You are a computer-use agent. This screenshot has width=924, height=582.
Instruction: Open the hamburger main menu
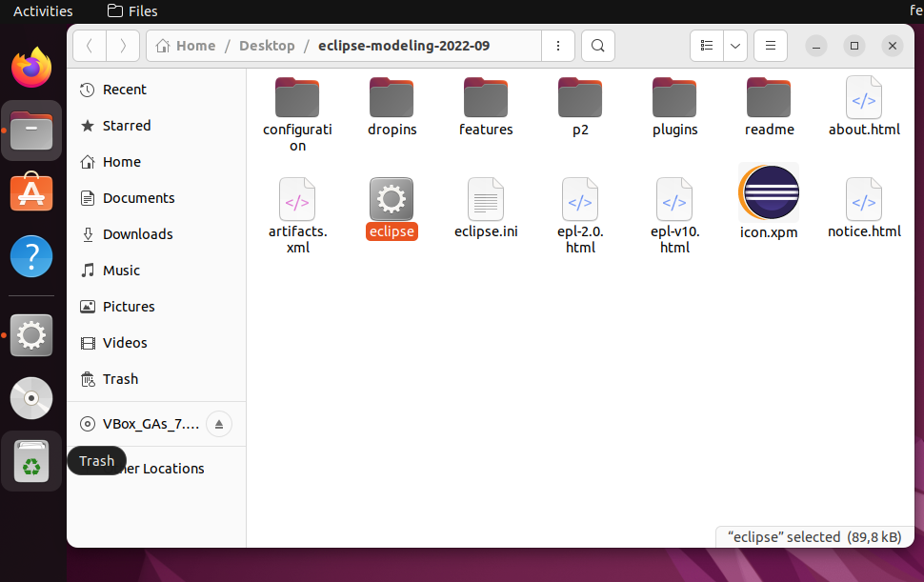pyautogui.click(x=770, y=46)
